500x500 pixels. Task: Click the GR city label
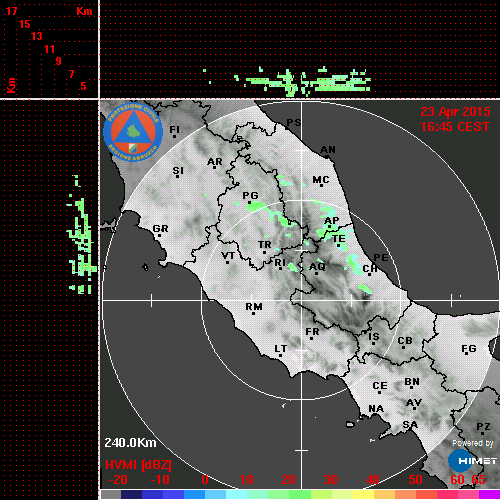160,229
